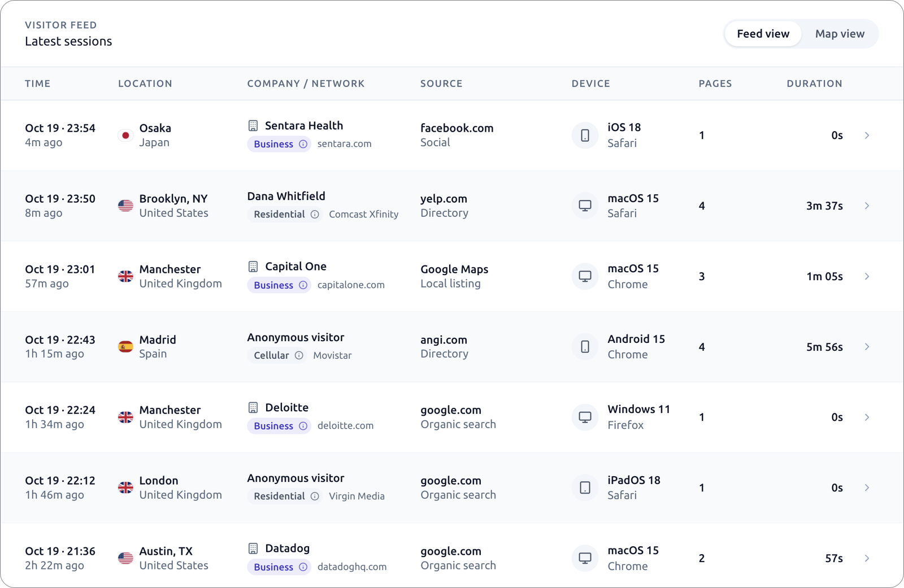
Task: Click the visitor name Dana Whitfield
Action: tap(286, 196)
